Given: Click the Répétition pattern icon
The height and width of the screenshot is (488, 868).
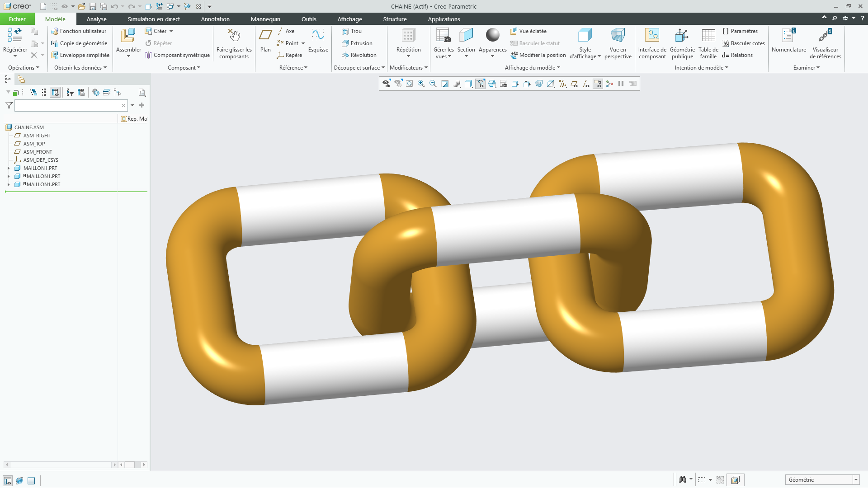Looking at the screenshot, I should [408, 35].
